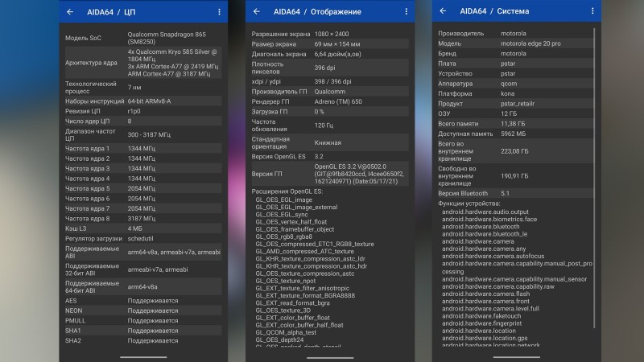Select the Платформа kona row
644x362 pixels.
(x=515, y=93)
